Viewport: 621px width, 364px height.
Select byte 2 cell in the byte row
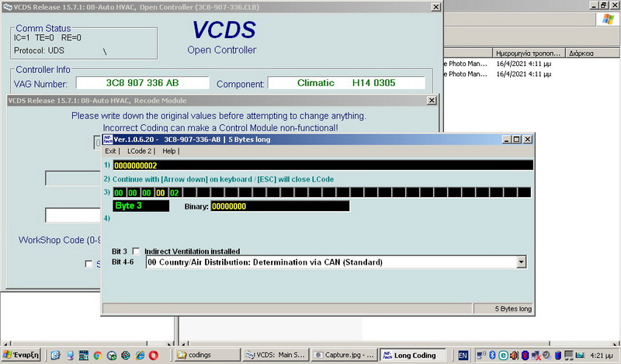(x=147, y=193)
